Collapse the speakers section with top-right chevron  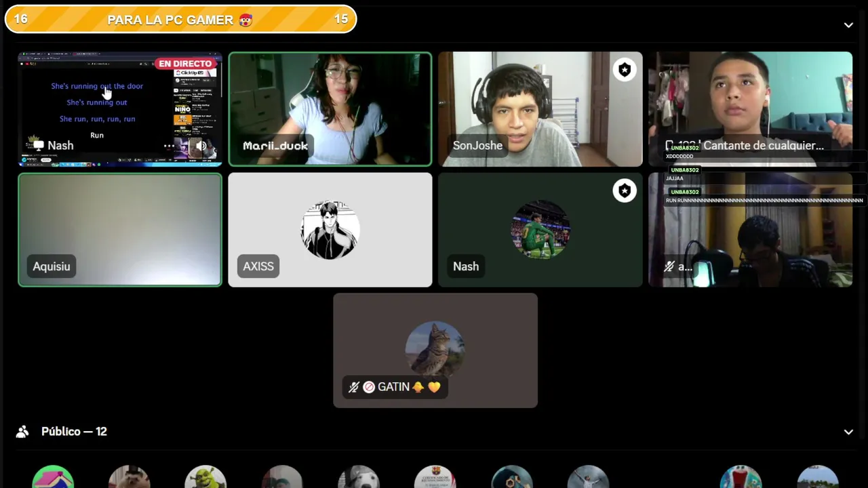pyautogui.click(x=848, y=25)
